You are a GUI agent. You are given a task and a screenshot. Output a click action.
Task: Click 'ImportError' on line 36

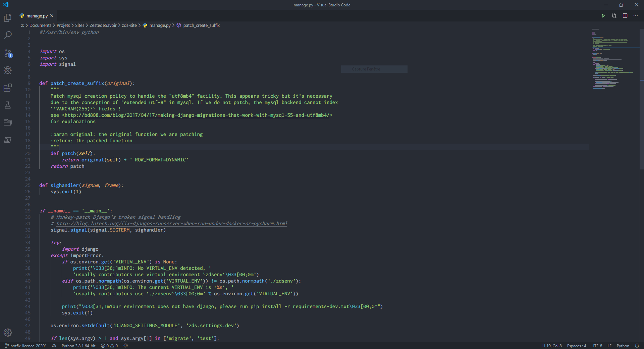pos(86,255)
